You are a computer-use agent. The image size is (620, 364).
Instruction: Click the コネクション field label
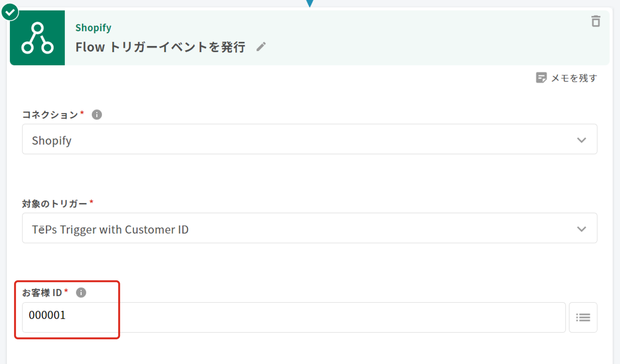50,115
